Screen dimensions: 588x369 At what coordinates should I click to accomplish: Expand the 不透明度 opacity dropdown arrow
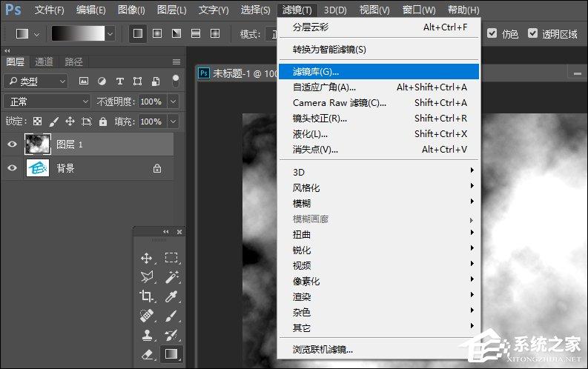174,102
